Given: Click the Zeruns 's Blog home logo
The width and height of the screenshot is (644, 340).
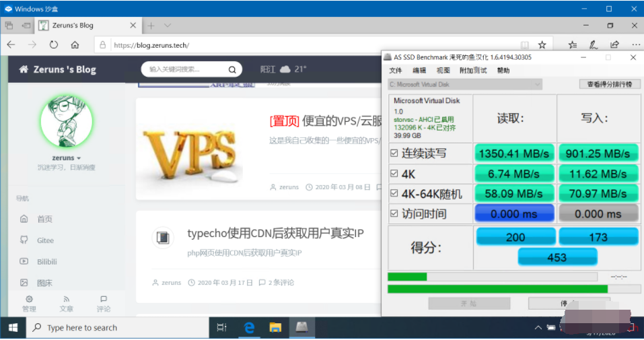Looking at the screenshot, I should [x=57, y=69].
